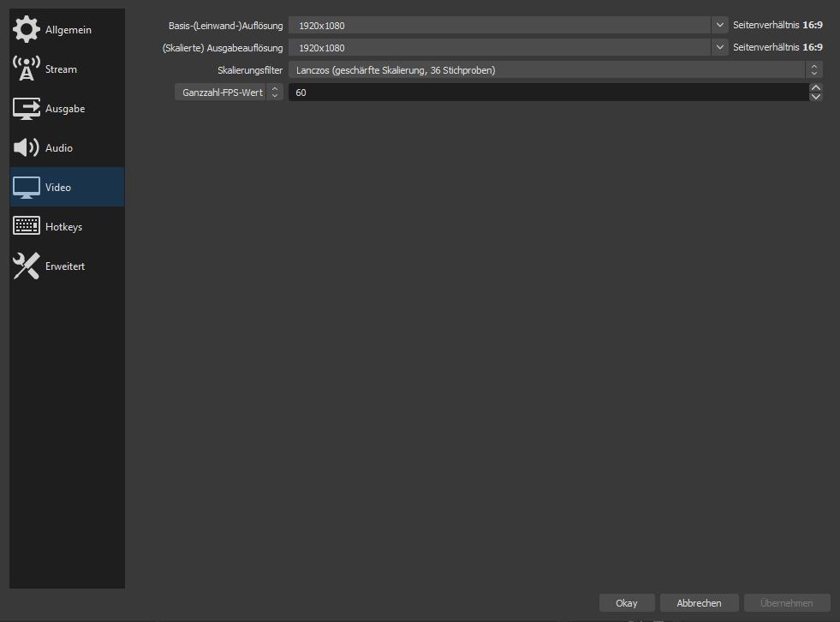Click the Erweitert tools icon

tap(26, 266)
